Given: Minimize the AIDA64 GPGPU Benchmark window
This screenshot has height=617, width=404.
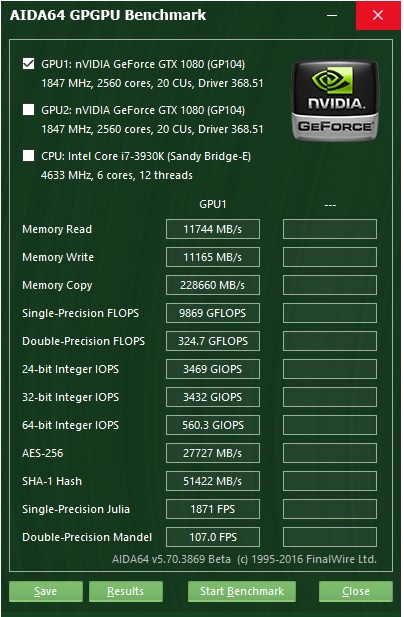Looking at the screenshot, I should [332, 15].
